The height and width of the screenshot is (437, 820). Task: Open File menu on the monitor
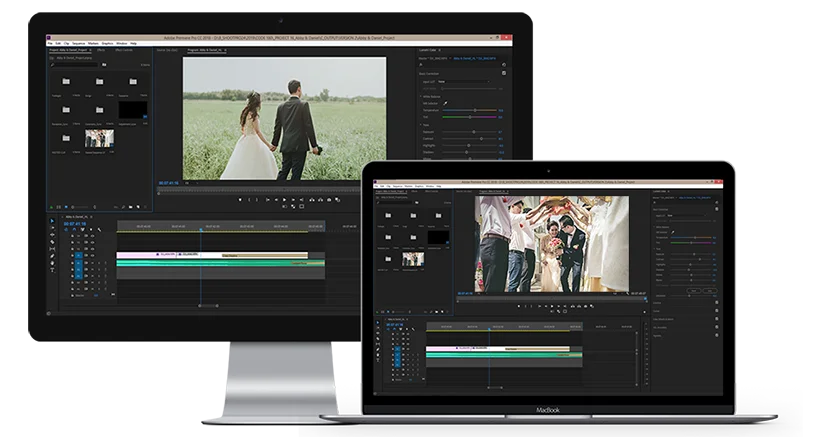pos(50,43)
